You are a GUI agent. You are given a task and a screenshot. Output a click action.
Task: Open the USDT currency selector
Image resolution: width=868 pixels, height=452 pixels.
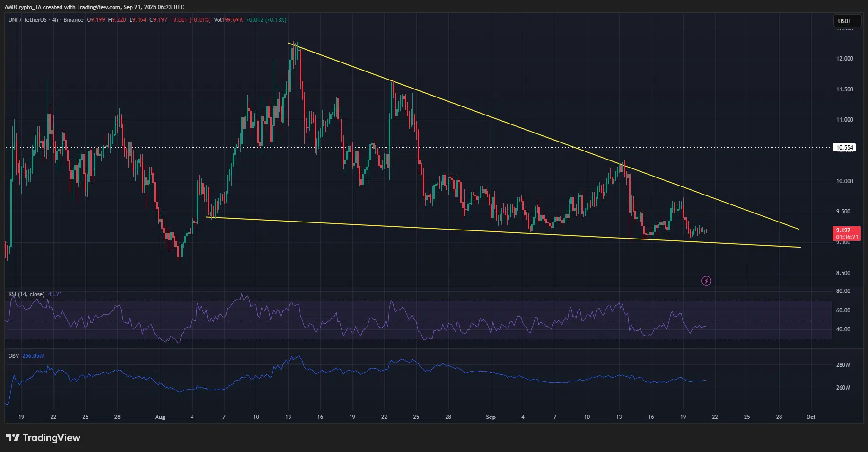click(847, 21)
